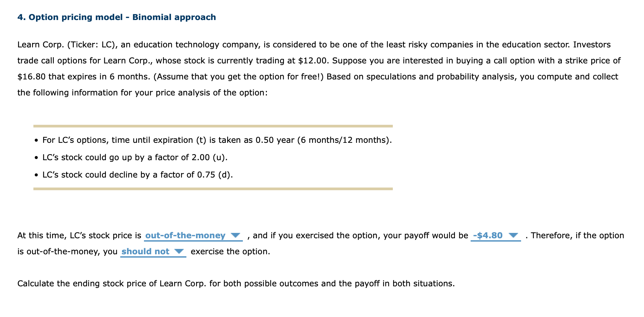Click the tan horizontal divider below the bullets
This screenshot has width=644, height=317.
pos(213,189)
